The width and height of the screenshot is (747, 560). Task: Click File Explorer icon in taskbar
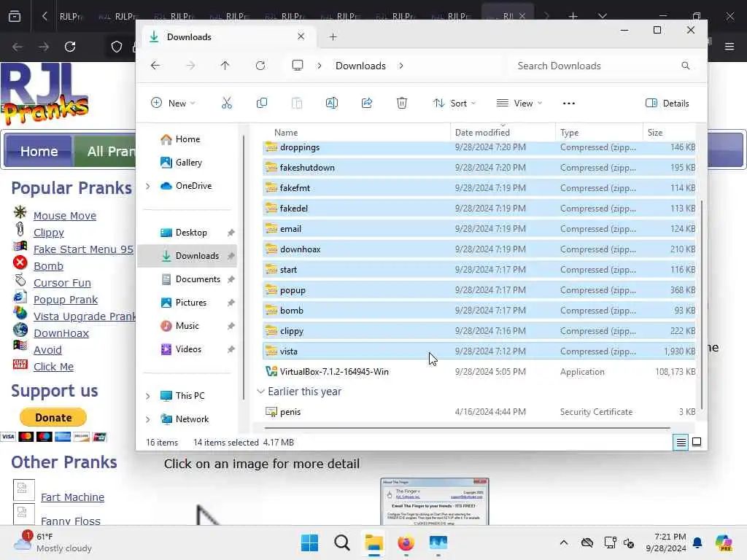pyautogui.click(x=374, y=542)
